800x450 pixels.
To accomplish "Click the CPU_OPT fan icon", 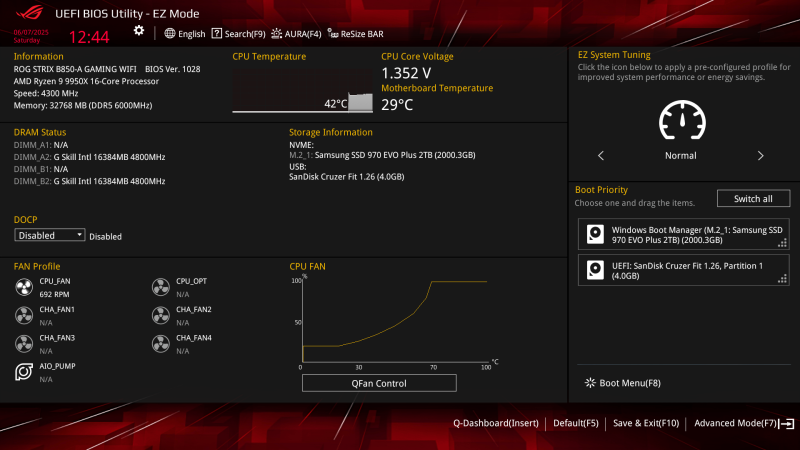I will 160,288.
